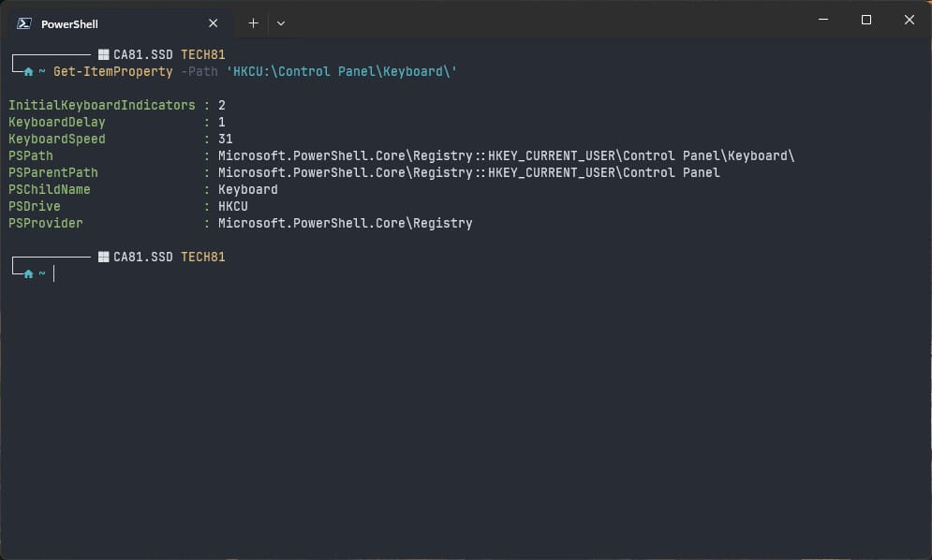The height and width of the screenshot is (560, 932).
Task: Click the home icon in first prompt
Action: coord(28,72)
